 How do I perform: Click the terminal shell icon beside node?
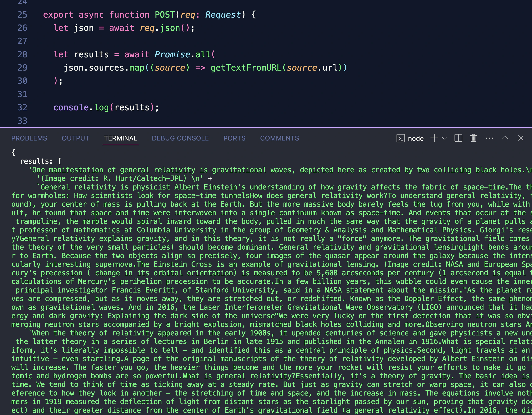click(x=400, y=138)
